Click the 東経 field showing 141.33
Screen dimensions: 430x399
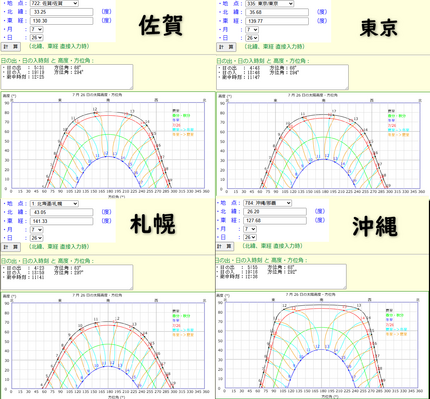coord(61,221)
